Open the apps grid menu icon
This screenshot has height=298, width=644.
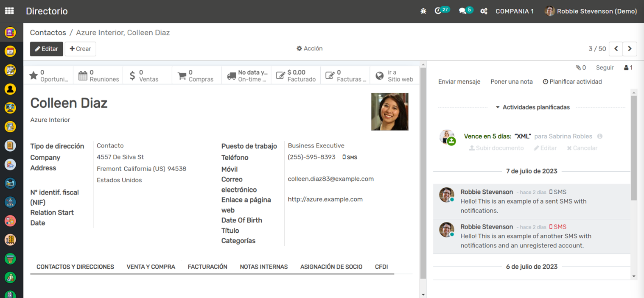tap(9, 11)
